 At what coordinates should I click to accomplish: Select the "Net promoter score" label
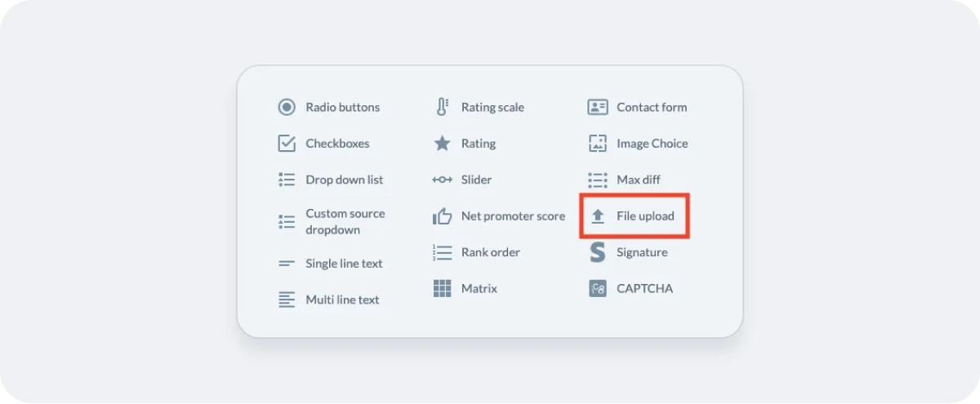[x=513, y=216]
